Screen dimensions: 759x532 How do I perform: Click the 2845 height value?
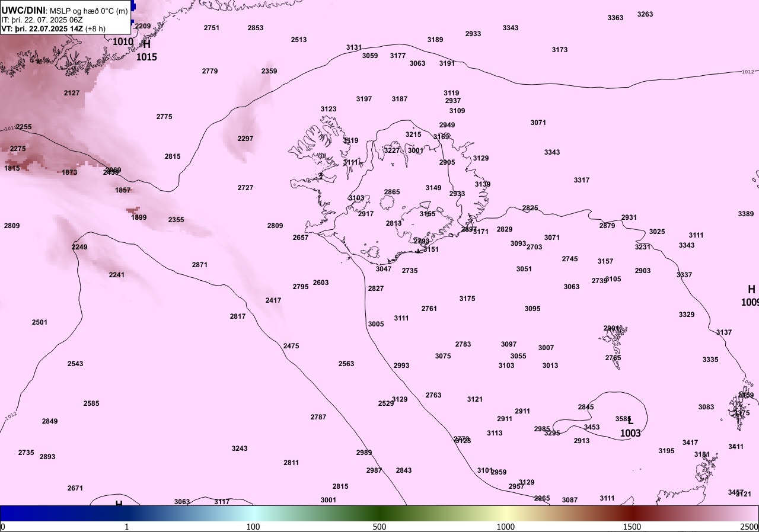click(x=586, y=407)
